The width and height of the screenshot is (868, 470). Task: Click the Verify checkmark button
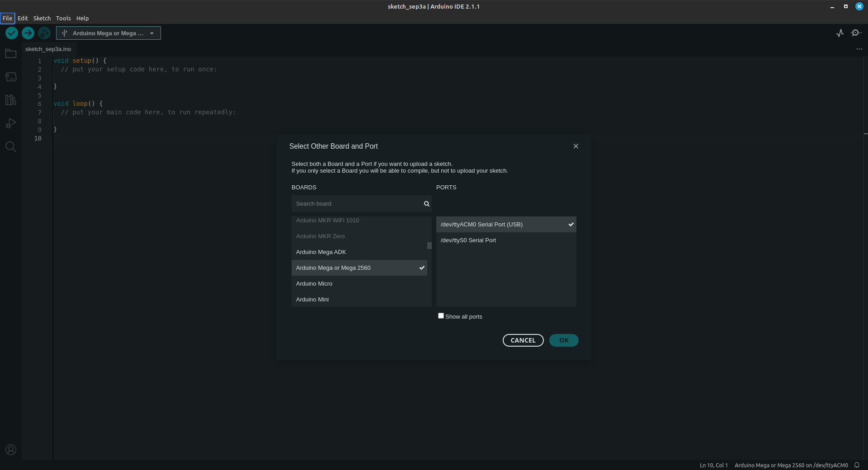12,33
